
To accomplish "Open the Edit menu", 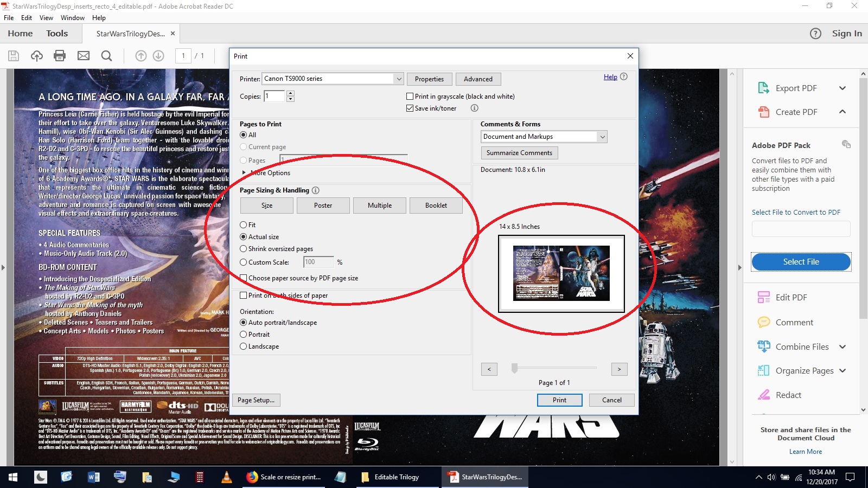I will (27, 18).
